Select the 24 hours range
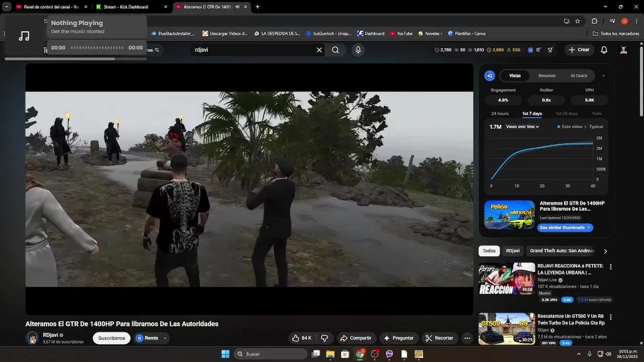Viewport: 644px width, 362px height. 500,114
